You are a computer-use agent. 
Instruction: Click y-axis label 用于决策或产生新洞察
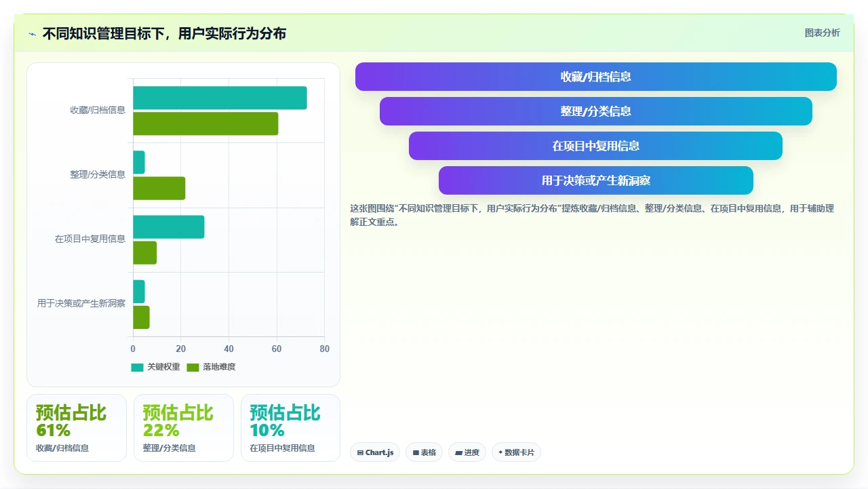[81, 303]
